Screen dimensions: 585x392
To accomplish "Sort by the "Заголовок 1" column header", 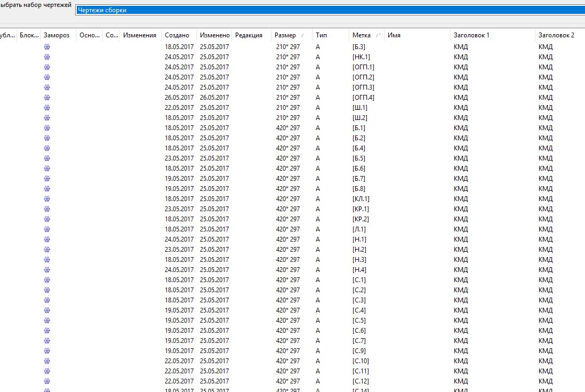I will click(471, 35).
